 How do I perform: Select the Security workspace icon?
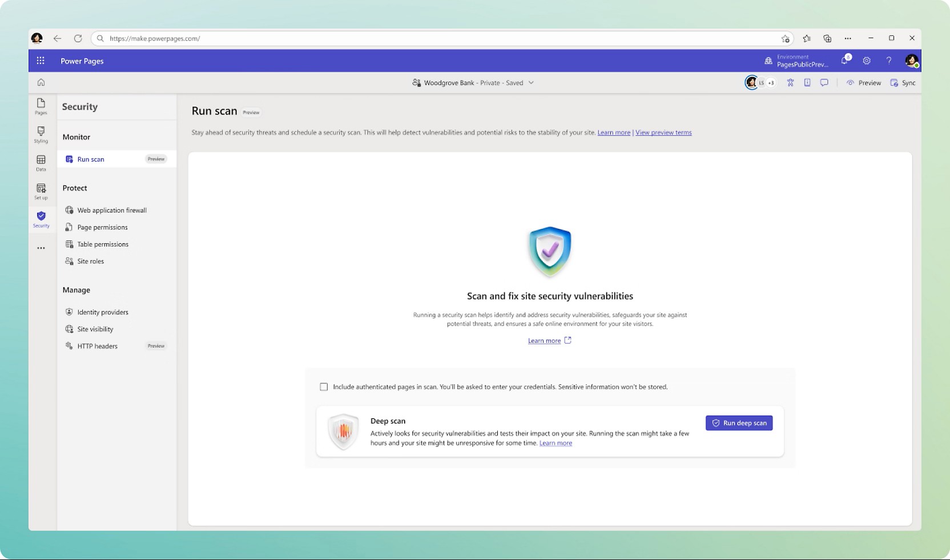point(41,219)
